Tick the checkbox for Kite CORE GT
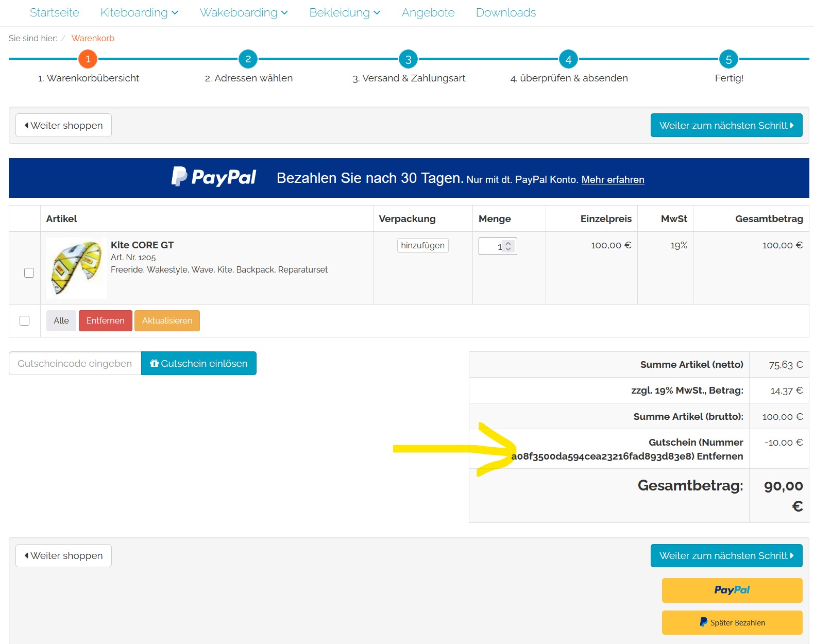The width and height of the screenshot is (814, 644). (x=29, y=273)
